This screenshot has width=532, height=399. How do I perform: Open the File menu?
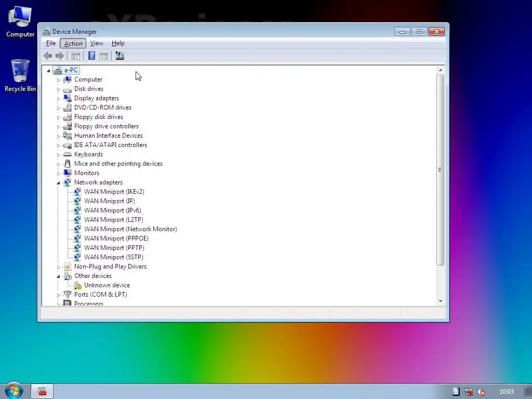coord(51,43)
